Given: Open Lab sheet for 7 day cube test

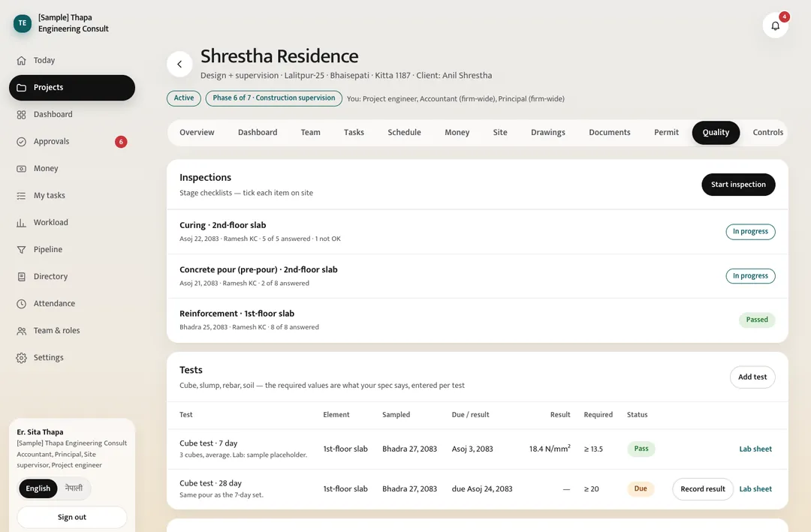Looking at the screenshot, I should [x=755, y=449].
